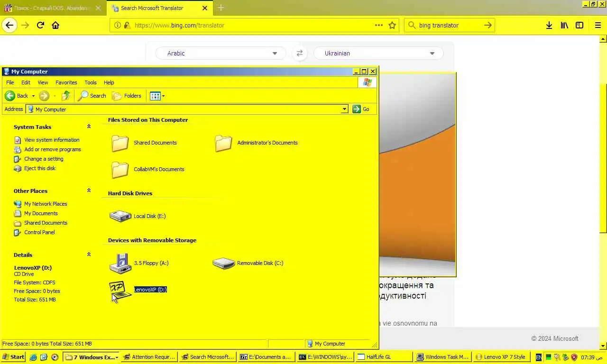607x364 pixels.
Task: Open the Views button in Explorer toolbar
Action: click(x=157, y=96)
